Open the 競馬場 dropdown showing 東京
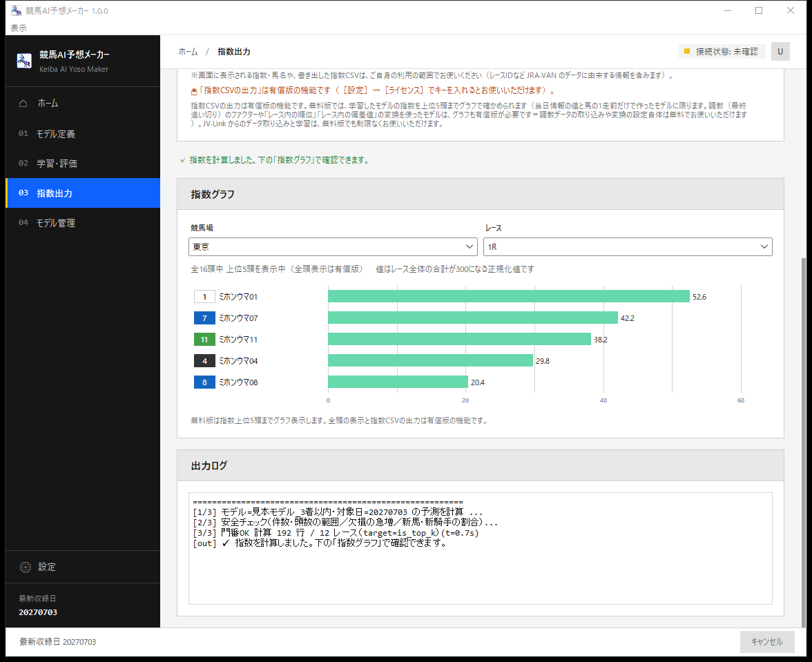The image size is (812, 662). (x=333, y=247)
